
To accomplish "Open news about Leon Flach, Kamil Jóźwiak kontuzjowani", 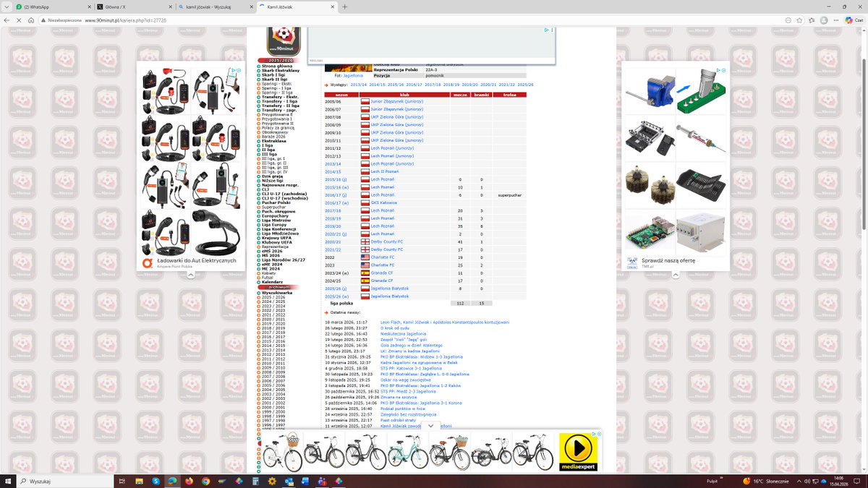I will [x=444, y=322].
